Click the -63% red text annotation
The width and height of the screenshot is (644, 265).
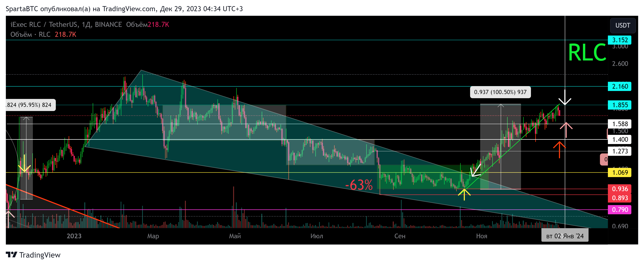(x=359, y=185)
